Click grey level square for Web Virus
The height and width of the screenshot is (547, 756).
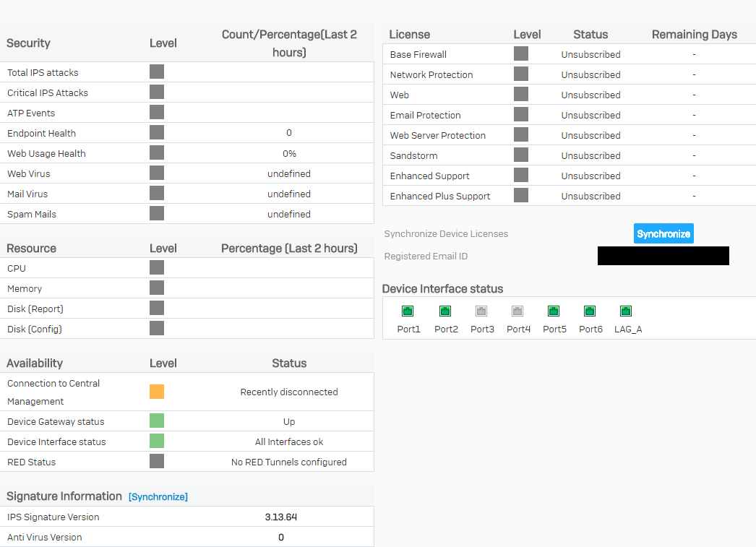[157, 173]
